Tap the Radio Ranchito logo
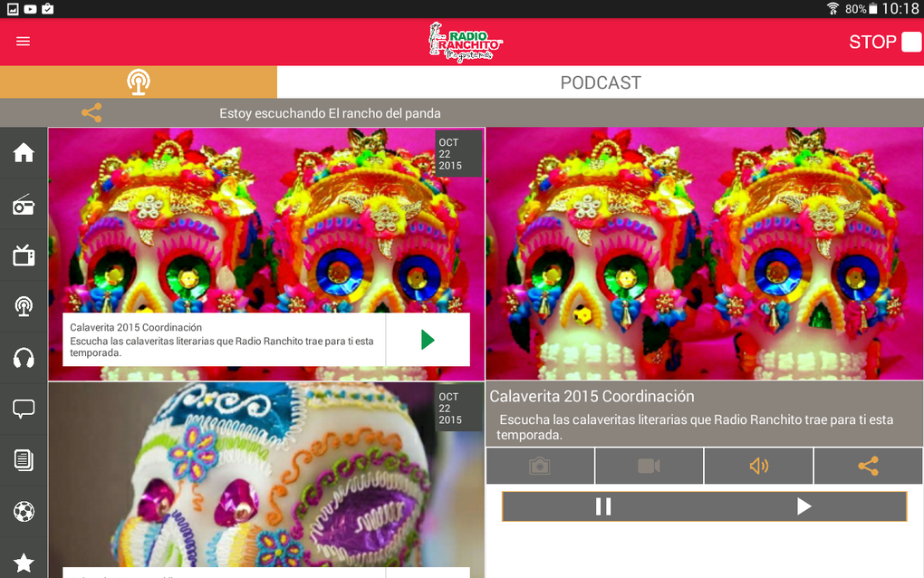 [x=465, y=42]
